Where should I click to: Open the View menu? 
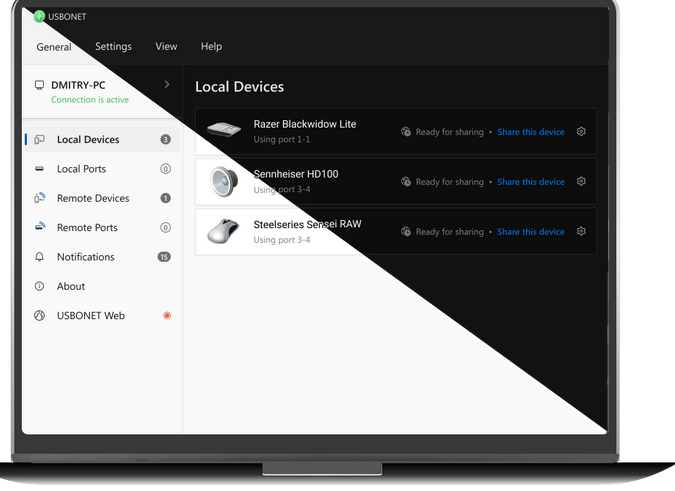click(166, 46)
